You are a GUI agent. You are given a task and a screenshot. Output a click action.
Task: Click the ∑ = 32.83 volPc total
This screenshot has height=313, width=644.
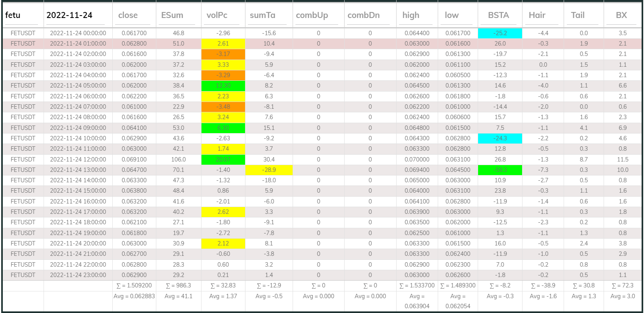pyautogui.click(x=223, y=285)
